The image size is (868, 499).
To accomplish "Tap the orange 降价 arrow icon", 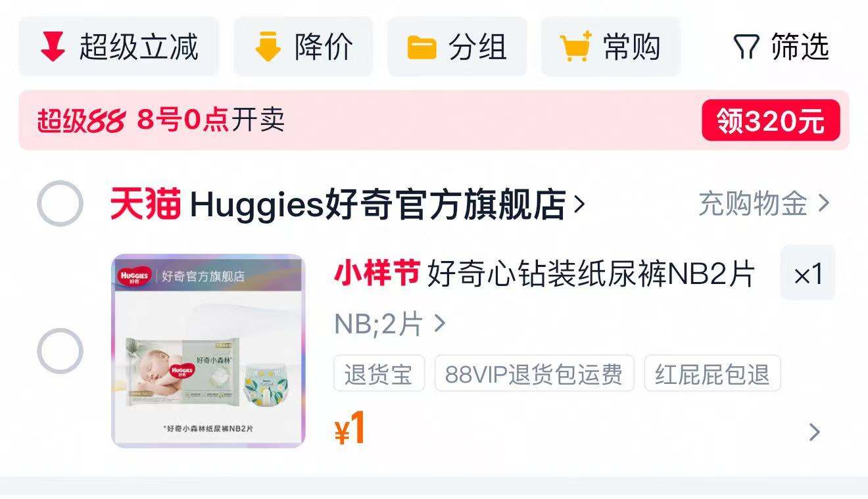I will coord(268,47).
